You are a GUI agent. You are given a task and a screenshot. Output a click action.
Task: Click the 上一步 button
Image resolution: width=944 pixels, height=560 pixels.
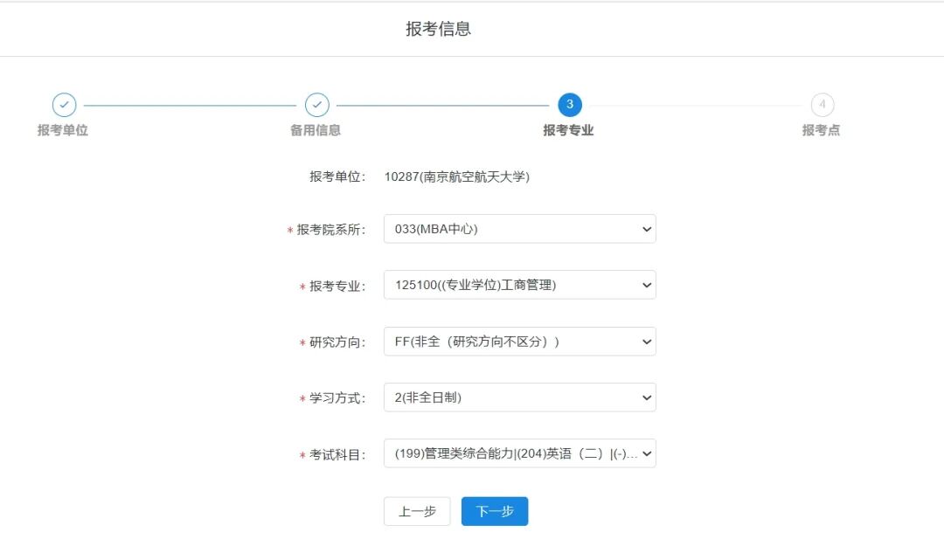point(417,512)
